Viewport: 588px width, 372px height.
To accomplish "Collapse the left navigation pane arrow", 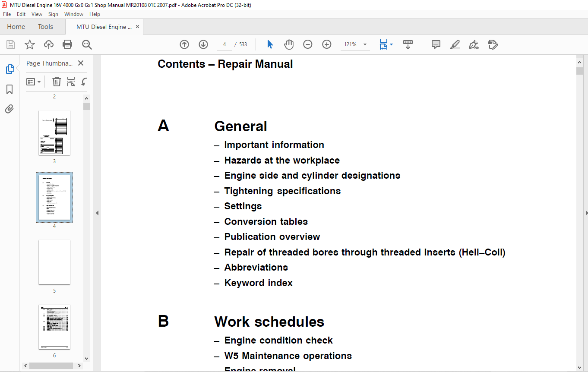I will [97, 213].
